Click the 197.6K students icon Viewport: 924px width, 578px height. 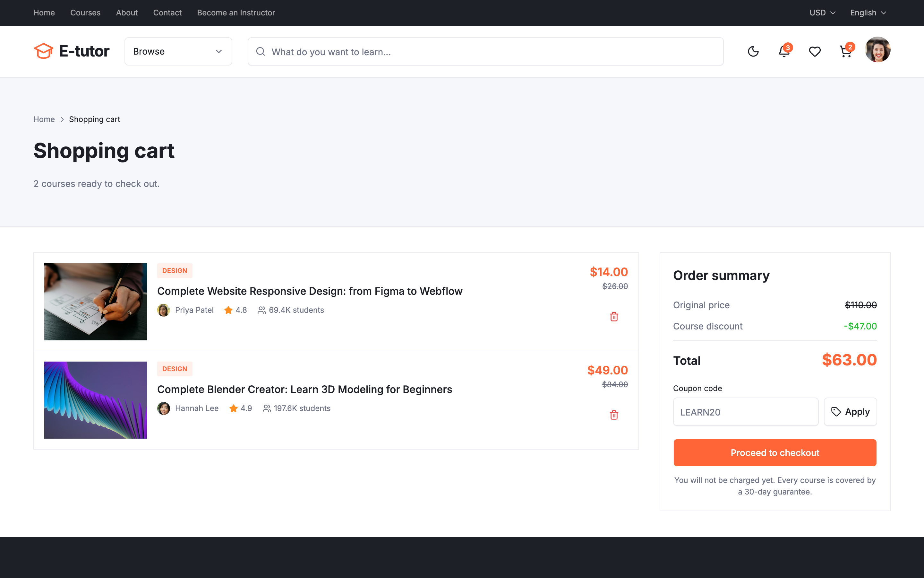(x=267, y=408)
